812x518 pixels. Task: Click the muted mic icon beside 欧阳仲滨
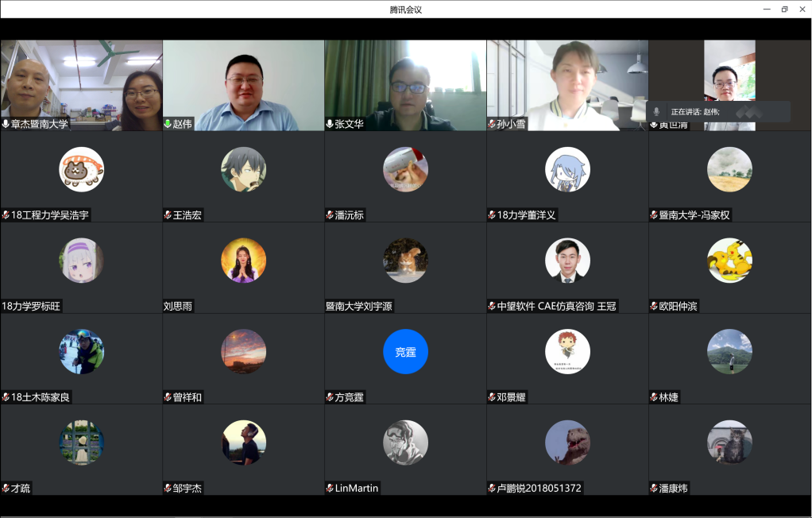(654, 306)
